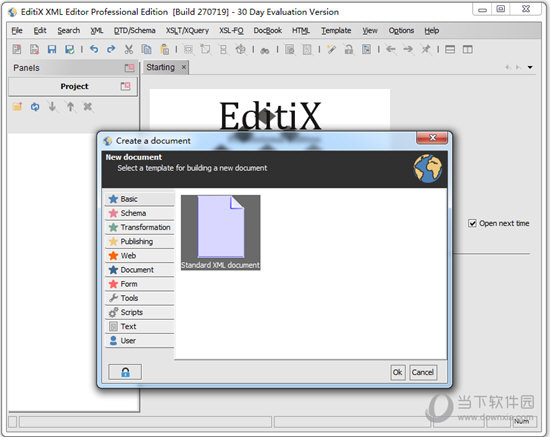Select the Publishing template category

[x=139, y=241]
